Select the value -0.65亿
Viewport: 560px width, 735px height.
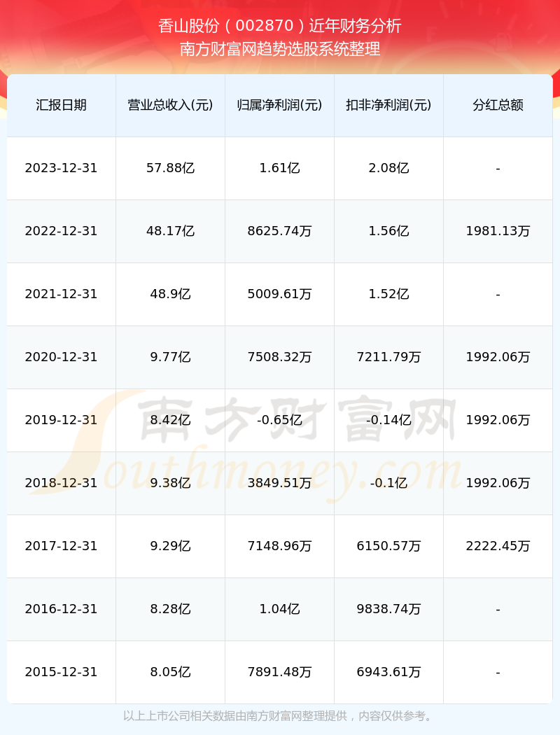(280, 420)
